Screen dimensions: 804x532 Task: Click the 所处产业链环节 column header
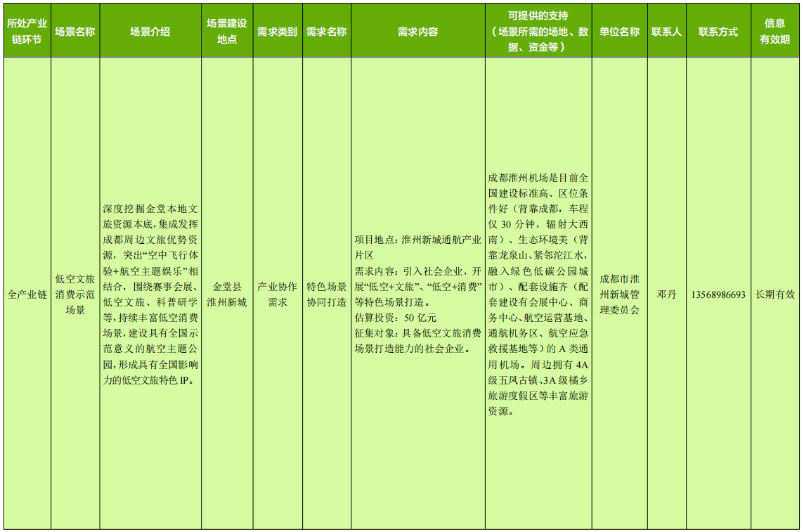[x=27, y=32]
